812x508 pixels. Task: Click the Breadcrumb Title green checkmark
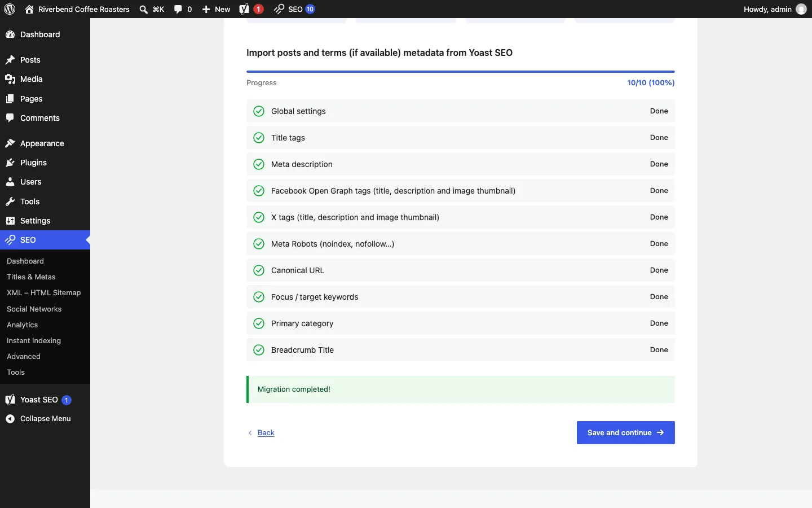coord(259,350)
